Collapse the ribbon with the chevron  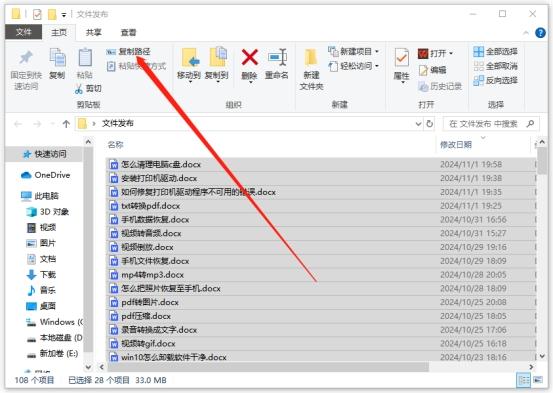[526, 33]
